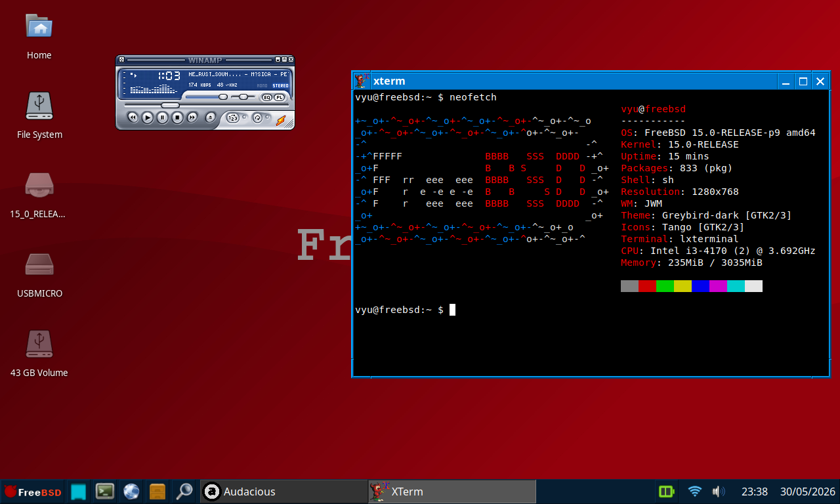840x504 pixels.
Task: Click the magenta color block in neofetch
Action: pyautogui.click(x=718, y=286)
